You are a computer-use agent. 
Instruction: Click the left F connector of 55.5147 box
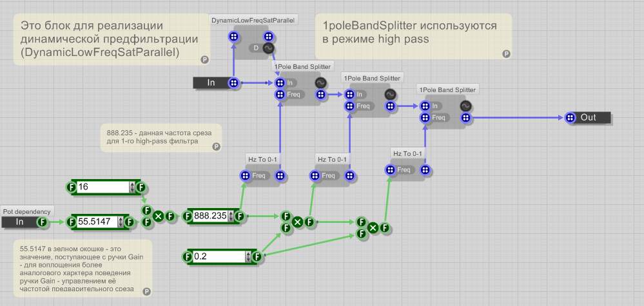(x=71, y=222)
